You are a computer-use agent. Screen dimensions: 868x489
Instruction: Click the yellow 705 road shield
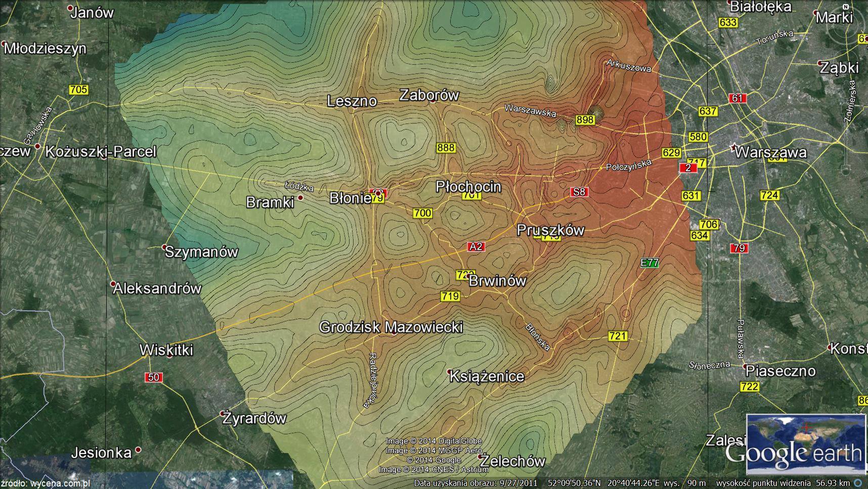[78, 90]
